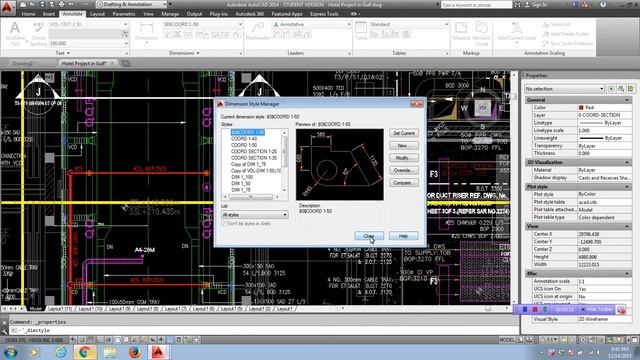Select DIM 1_100 in Styles list
The height and width of the screenshot is (360, 640).
pos(242,177)
